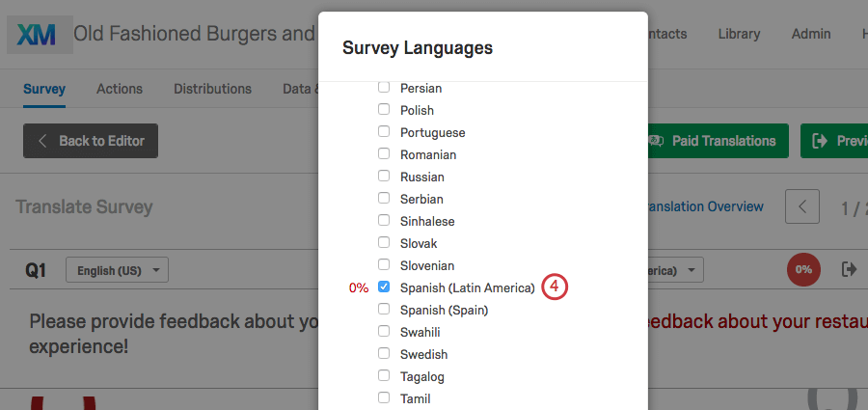868x410 pixels.
Task: Uncheck the Spanish (Latin America) checkbox
Action: (x=384, y=287)
